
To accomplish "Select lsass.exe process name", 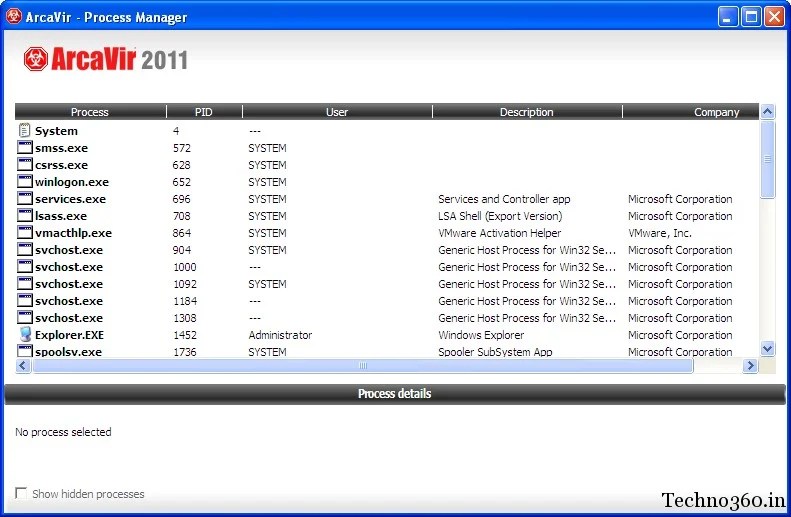I will [61, 216].
